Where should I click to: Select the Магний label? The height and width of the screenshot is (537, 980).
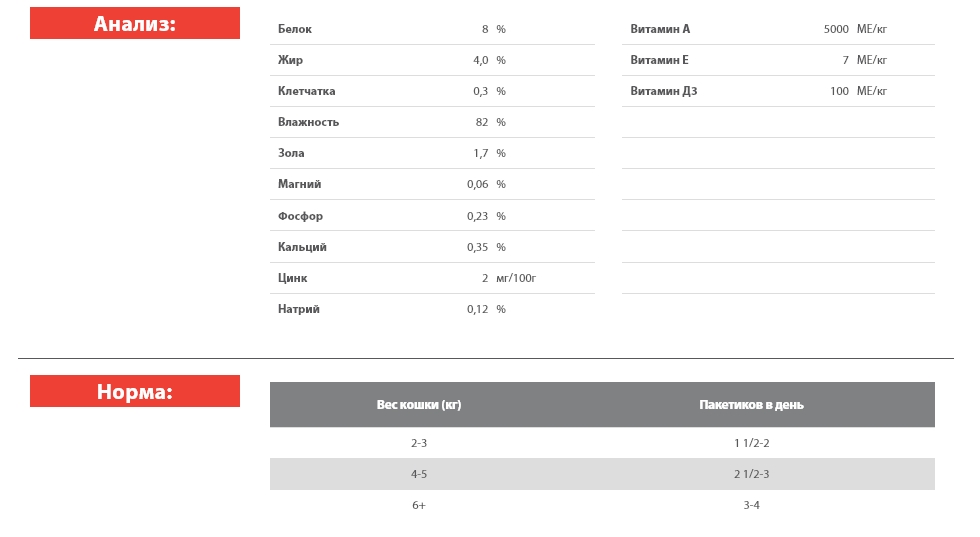click(x=299, y=185)
